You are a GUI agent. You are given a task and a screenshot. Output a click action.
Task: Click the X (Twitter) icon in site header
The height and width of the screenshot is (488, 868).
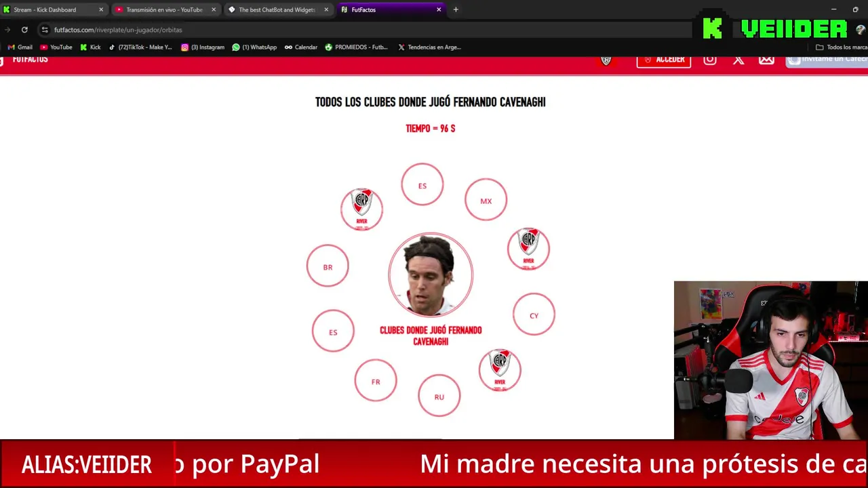coord(738,60)
